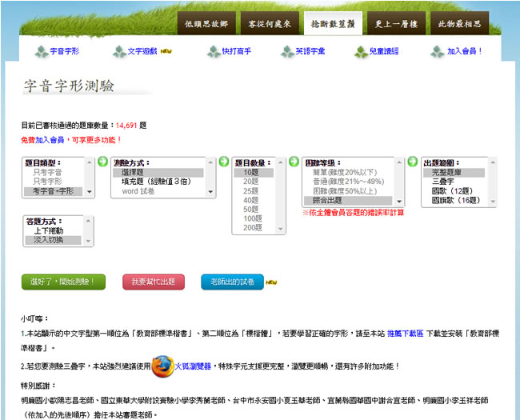
Task: Select 考字音+字形 question type option
Action: coord(54,191)
